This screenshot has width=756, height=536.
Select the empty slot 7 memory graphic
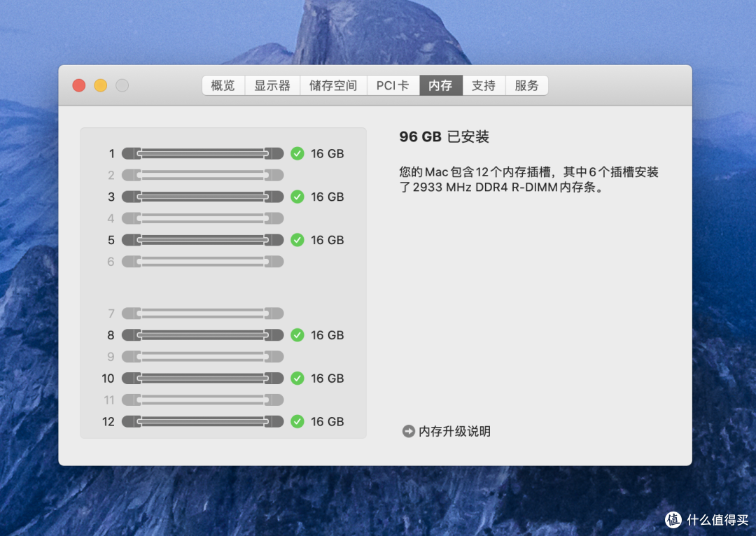coord(202,313)
